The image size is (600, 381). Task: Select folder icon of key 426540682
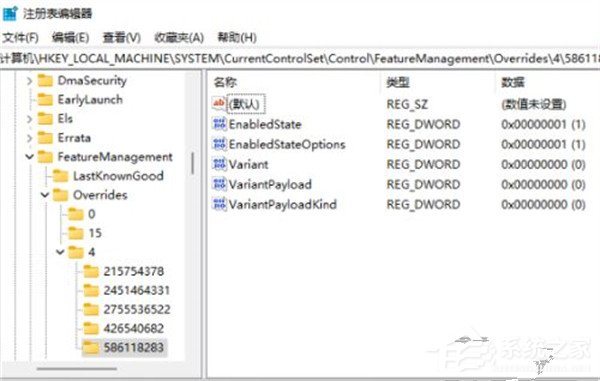coord(91,328)
